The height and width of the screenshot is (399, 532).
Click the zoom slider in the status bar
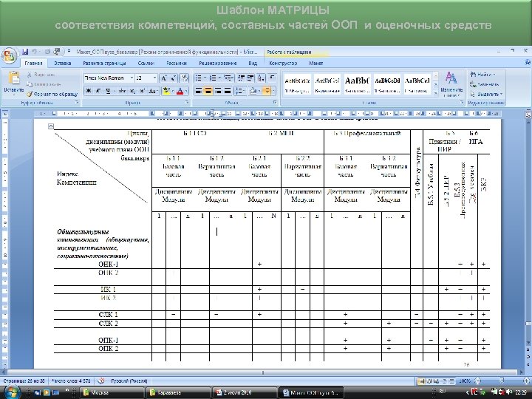pos(502,381)
